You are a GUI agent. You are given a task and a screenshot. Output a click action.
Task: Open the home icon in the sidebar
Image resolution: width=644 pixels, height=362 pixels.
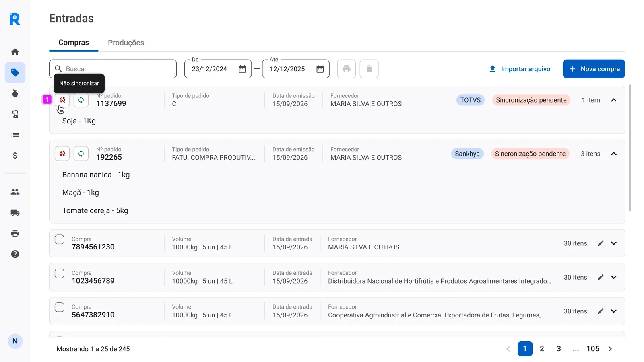[15, 51]
